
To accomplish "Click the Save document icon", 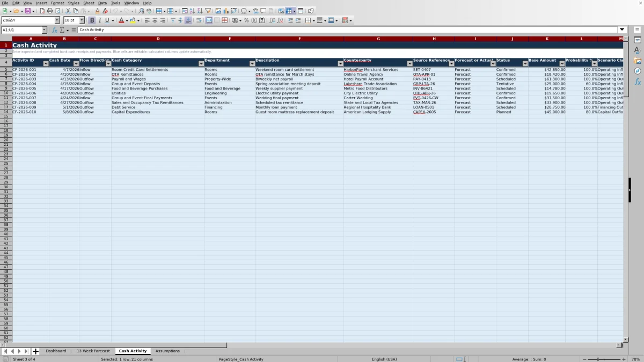I will [x=27, y=11].
